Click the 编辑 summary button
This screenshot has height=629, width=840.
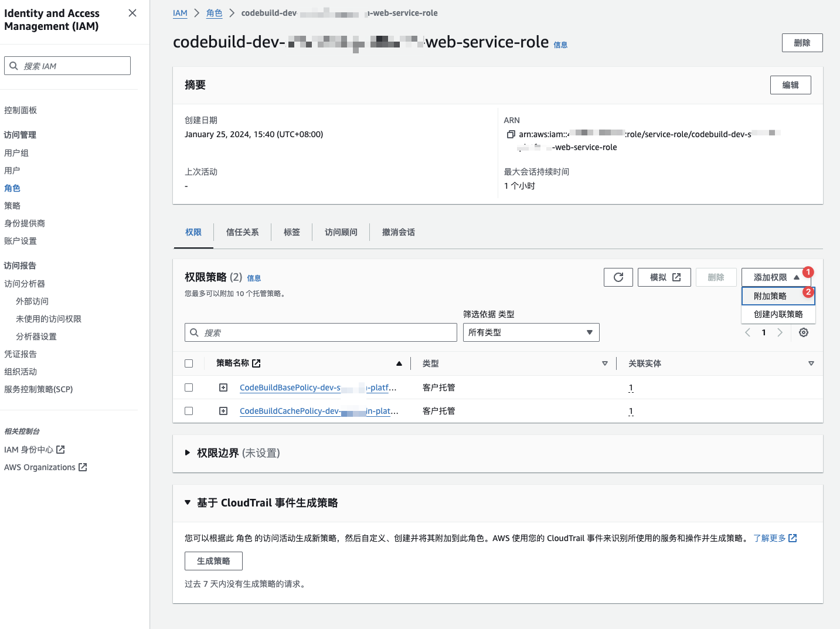(790, 85)
